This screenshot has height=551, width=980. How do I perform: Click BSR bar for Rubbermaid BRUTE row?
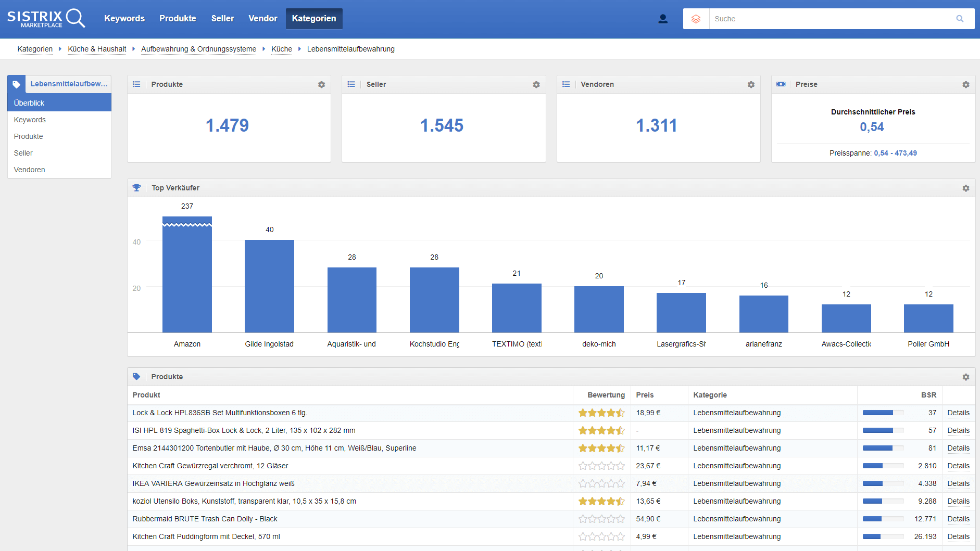(883, 519)
